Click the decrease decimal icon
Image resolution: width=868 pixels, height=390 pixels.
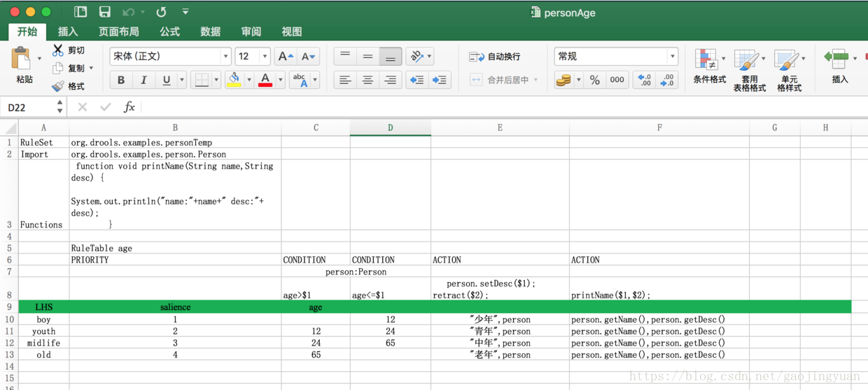coord(667,80)
